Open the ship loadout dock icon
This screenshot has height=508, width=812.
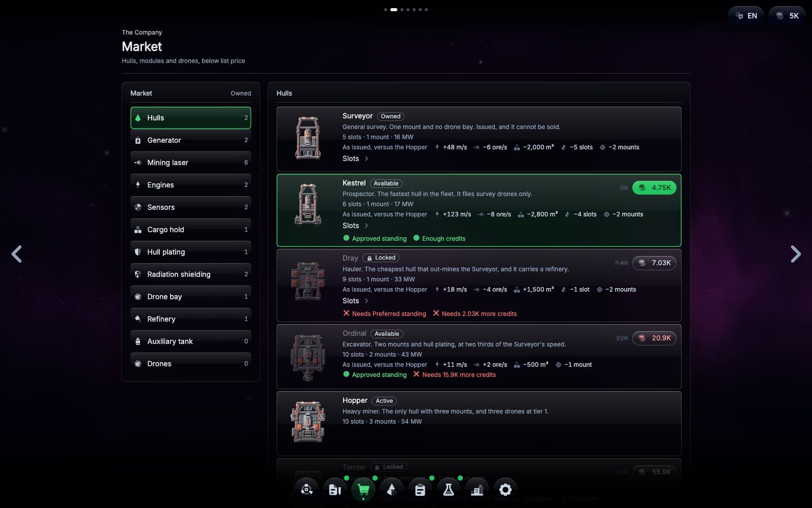click(x=392, y=490)
